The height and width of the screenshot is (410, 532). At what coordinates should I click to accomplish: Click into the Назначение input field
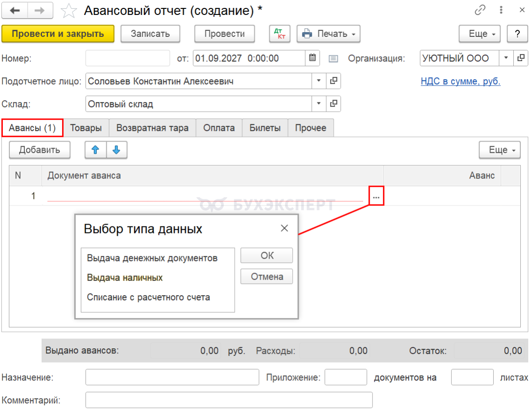[172, 377]
